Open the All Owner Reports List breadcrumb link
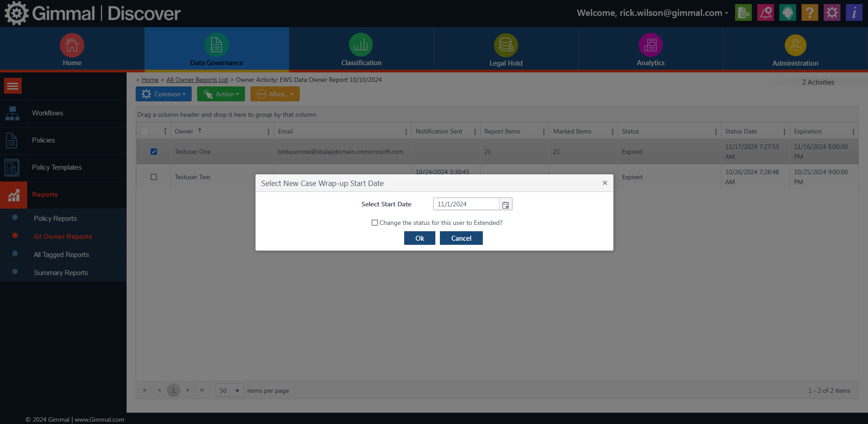The height and width of the screenshot is (424, 868). 197,80
